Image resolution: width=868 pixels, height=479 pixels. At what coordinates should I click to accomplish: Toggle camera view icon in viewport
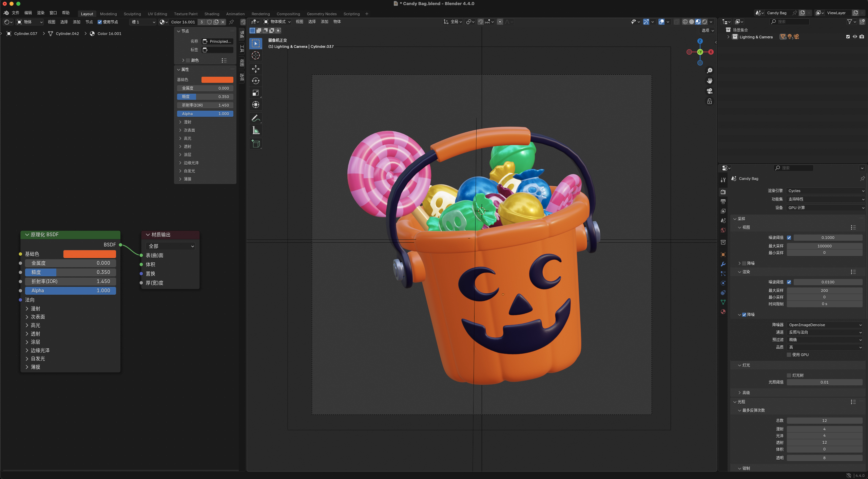(x=709, y=91)
